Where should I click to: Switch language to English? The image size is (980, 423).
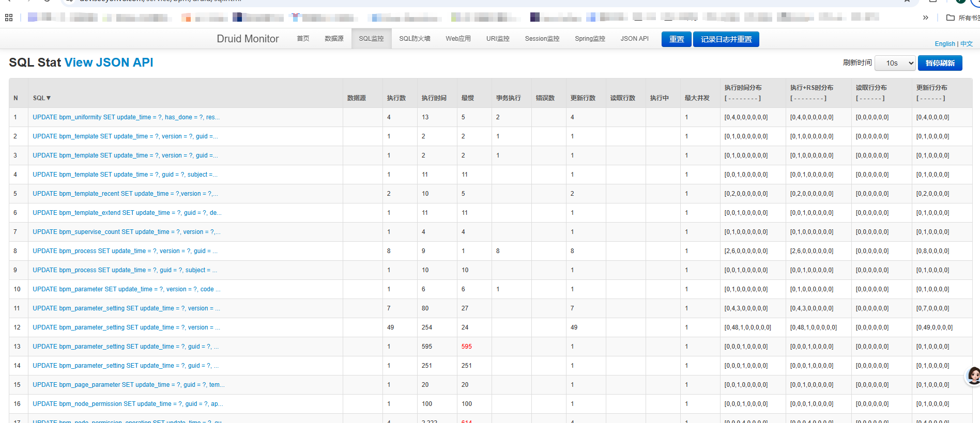[x=945, y=44]
